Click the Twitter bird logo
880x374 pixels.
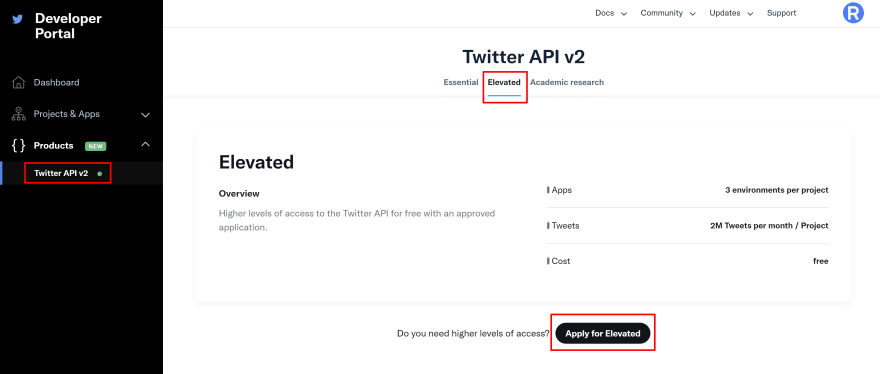pyautogui.click(x=18, y=19)
